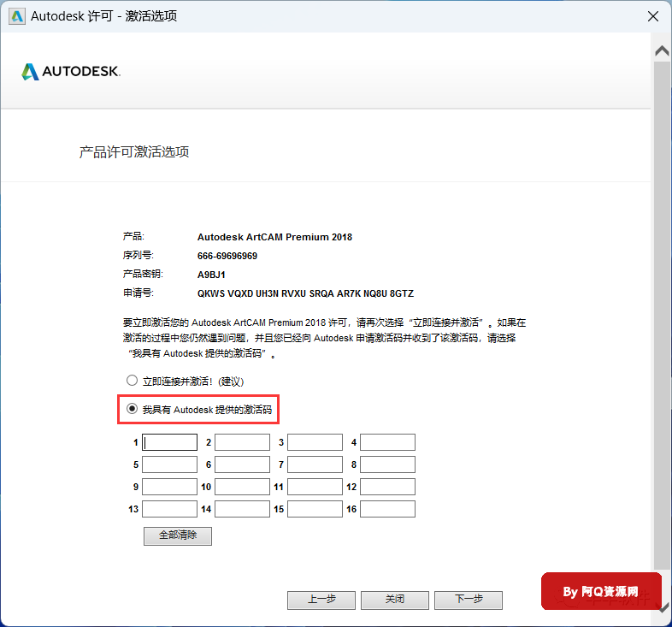Click the request code QKWS VQXD text
672x627 pixels.
coord(305,293)
